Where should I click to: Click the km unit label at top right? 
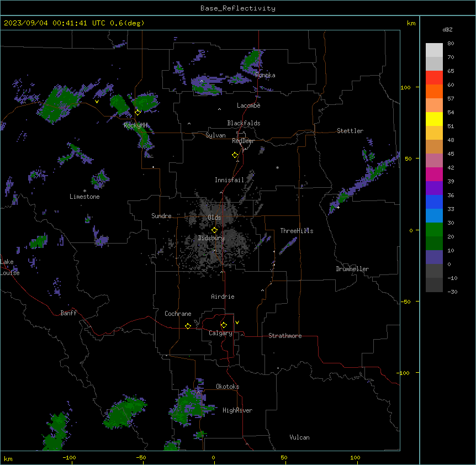click(x=411, y=23)
